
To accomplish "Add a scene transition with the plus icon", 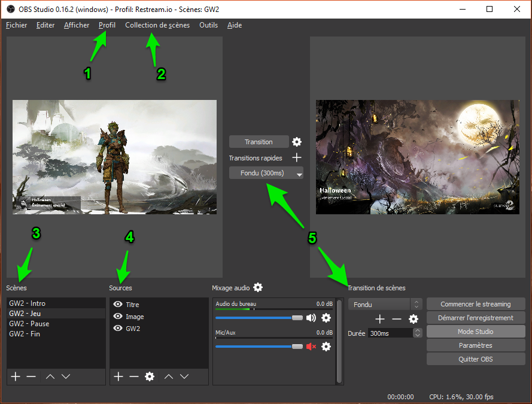I will pyautogui.click(x=380, y=319).
